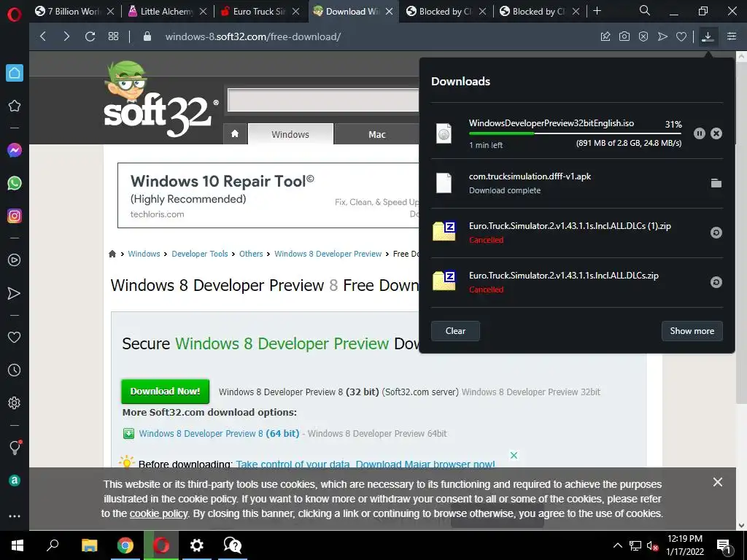Toggle the Downloads toolbar button
This screenshot has width=747, height=560.
[x=708, y=36]
